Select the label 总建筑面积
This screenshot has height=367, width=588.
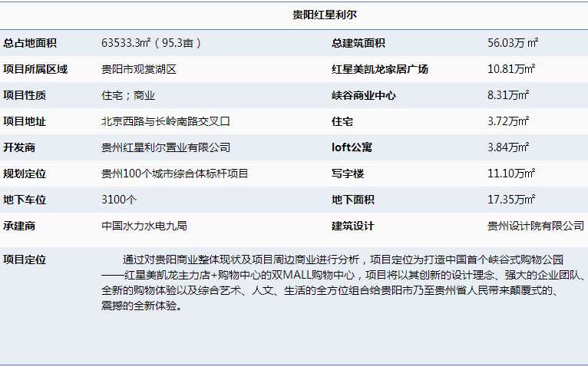coord(358,43)
